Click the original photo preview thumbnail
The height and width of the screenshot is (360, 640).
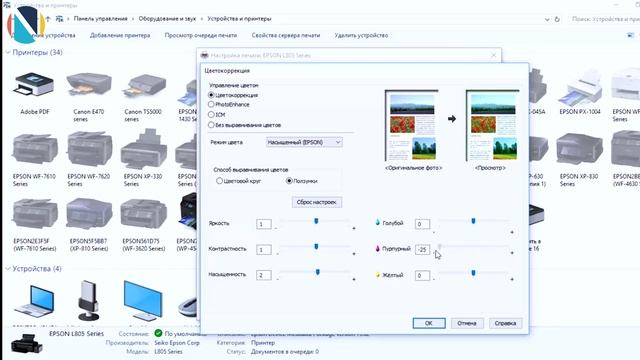pos(412,126)
